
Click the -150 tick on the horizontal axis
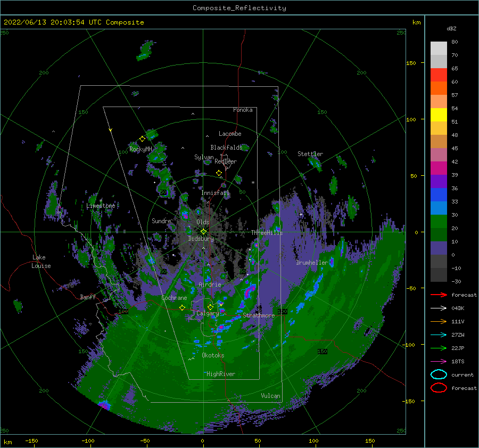(x=31, y=441)
